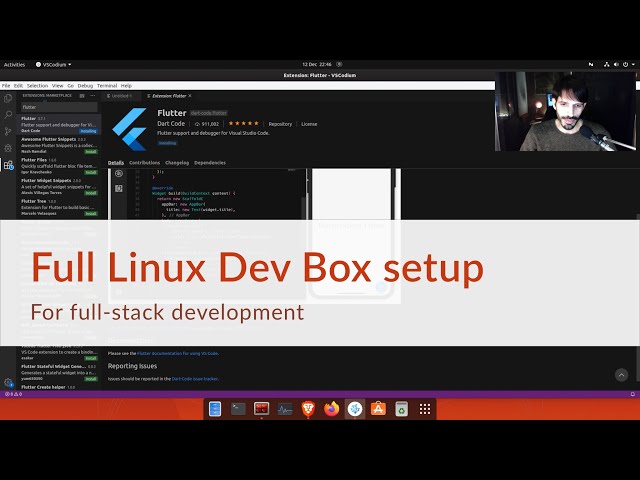The image size is (640, 480).
Task: Install Flutter Widget Snippets extension
Action: [91, 193]
